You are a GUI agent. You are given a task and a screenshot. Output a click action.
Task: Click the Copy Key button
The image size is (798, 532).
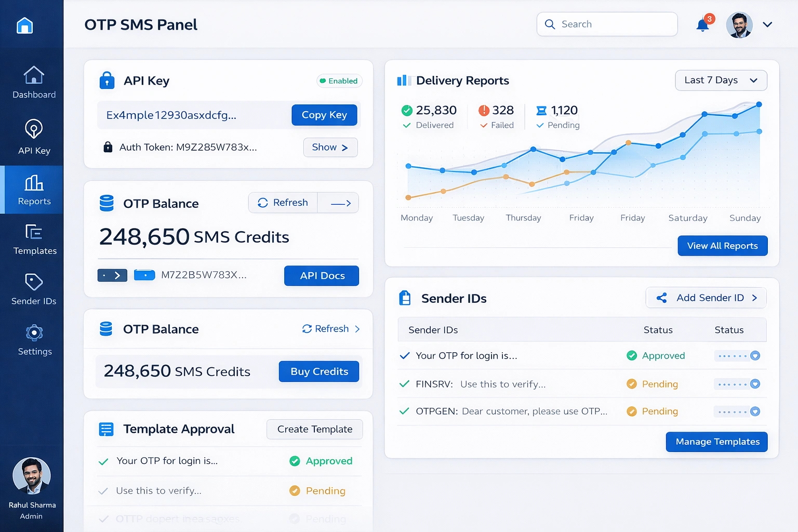324,115
